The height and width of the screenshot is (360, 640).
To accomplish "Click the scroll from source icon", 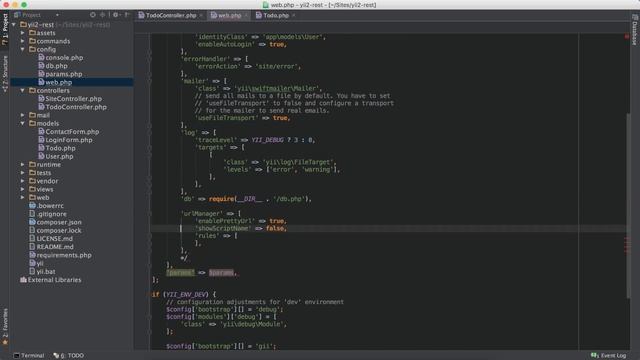I will [x=93, y=15].
